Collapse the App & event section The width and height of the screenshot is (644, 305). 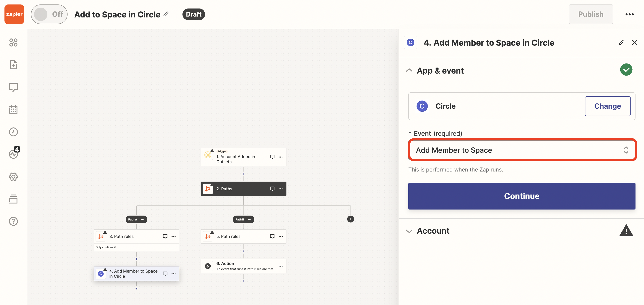[x=409, y=70]
